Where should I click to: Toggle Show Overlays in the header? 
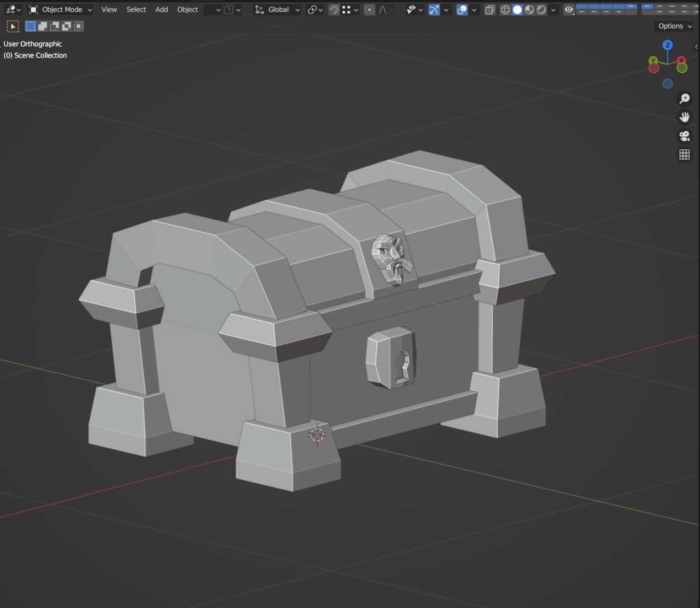click(462, 9)
